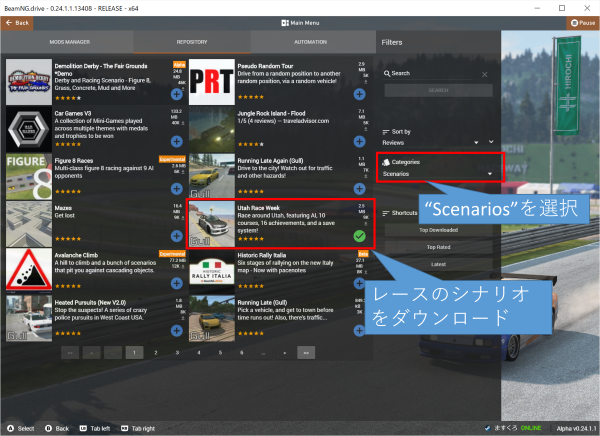Viewport: 600px width, 436px height.
Task: Open the Automation tab
Action: 311,42
